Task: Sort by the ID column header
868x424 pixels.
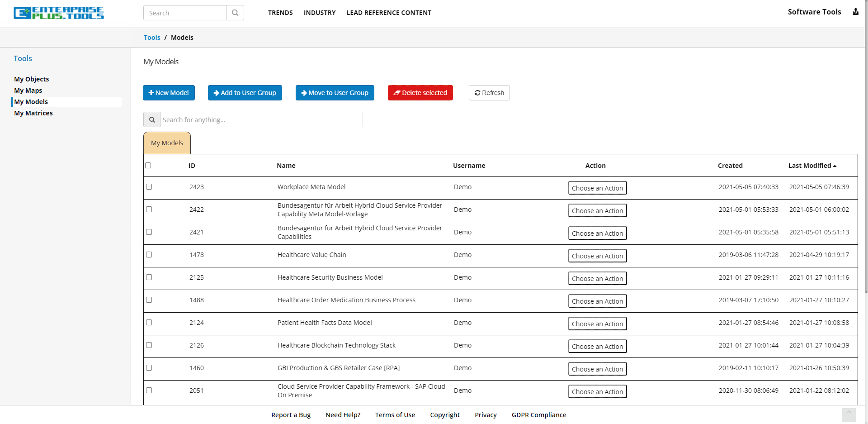Action: (x=192, y=166)
